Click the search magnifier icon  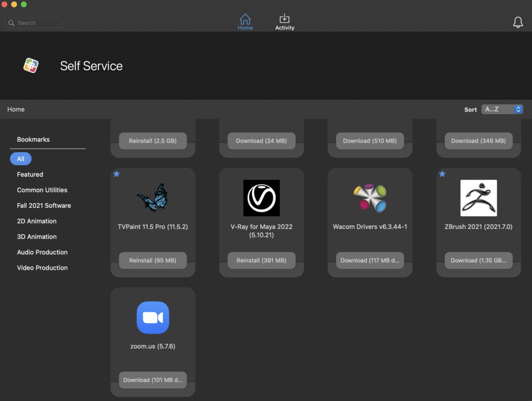tap(11, 23)
